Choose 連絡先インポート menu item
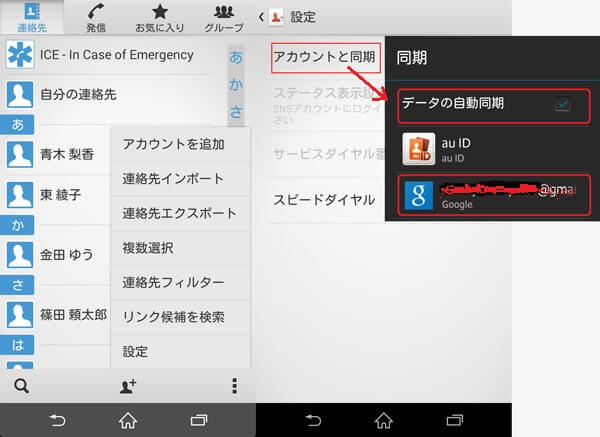 pos(181,179)
